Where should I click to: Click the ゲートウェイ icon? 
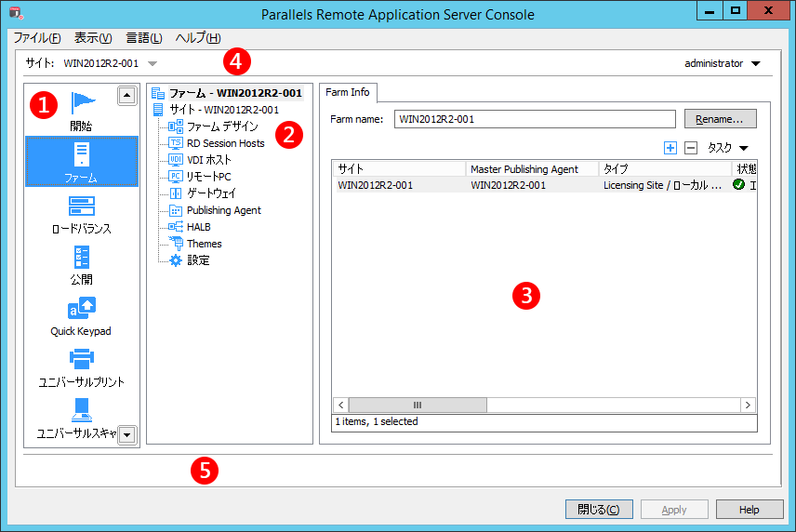[x=176, y=193]
